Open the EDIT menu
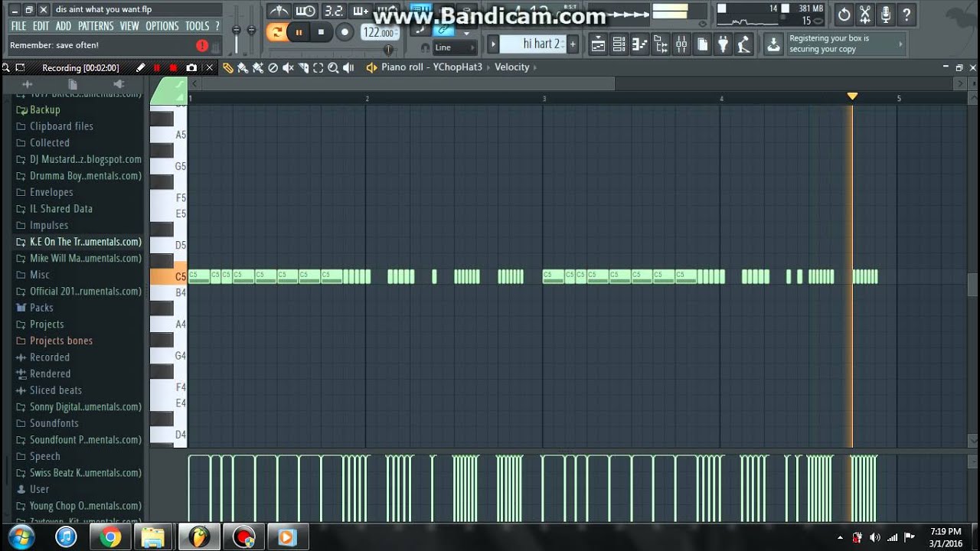 (x=41, y=26)
